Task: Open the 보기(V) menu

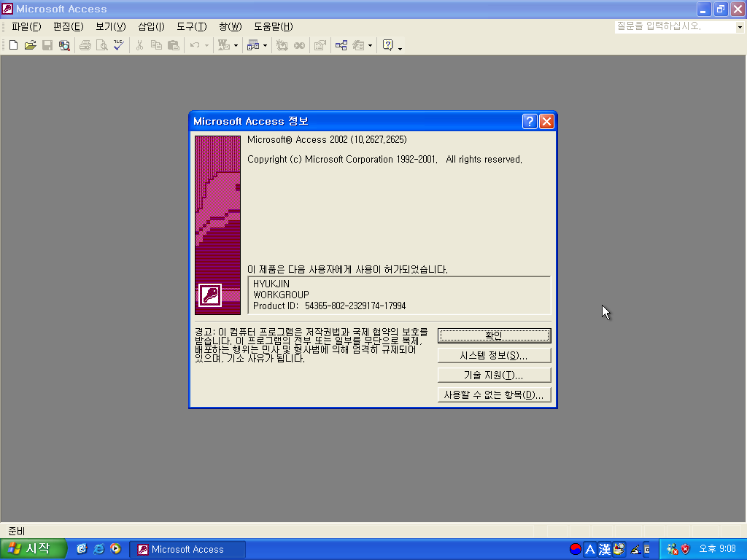Action: [x=111, y=27]
